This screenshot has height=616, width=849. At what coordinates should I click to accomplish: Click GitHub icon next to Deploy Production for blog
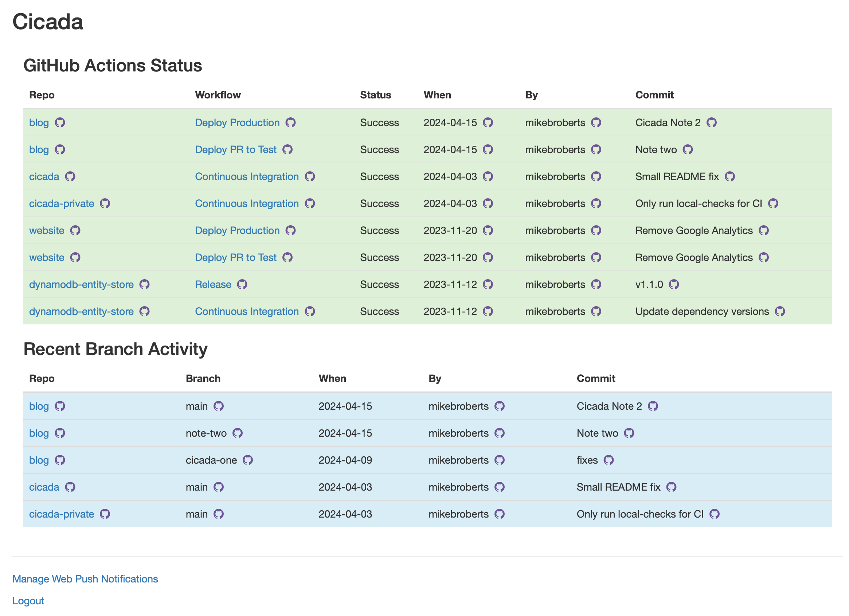pyautogui.click(x=290, y=122)
